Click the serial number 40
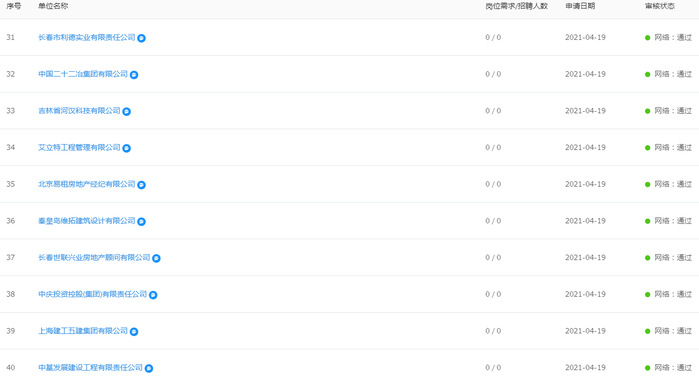The height and width of the screenshot is (376, 699). [x=10, y=368]
